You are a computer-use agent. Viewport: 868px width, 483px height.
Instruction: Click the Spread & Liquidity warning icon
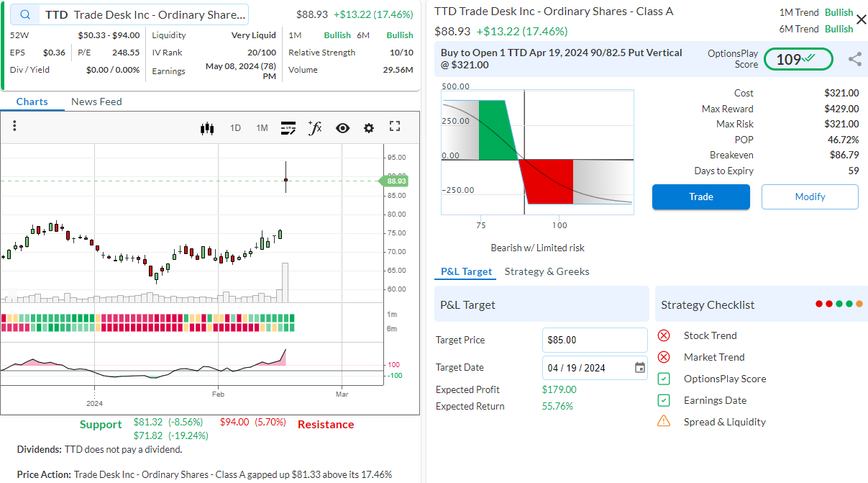664,421
